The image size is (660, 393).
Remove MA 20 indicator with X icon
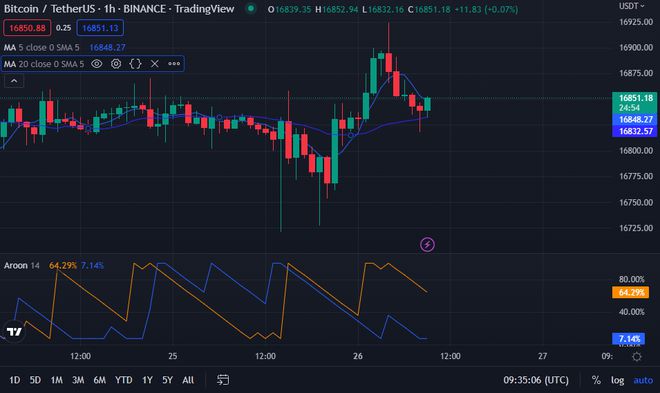pos(154,64)
